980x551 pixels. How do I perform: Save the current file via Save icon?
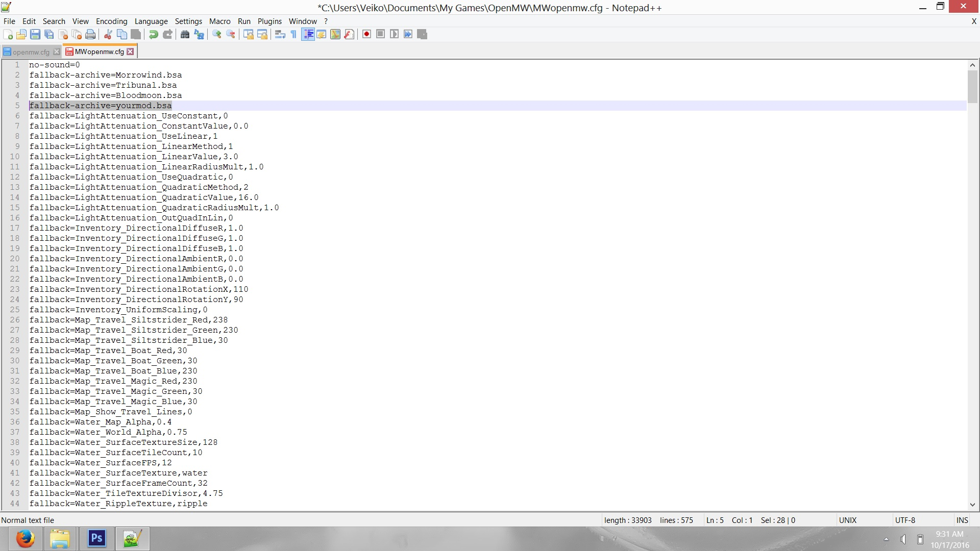(35, 34)
